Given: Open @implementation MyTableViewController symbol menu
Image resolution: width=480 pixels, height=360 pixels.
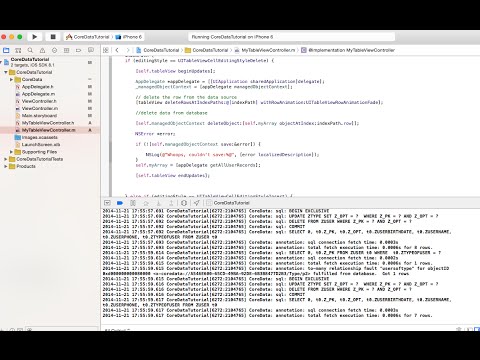Looking at the screenshot, I should (348, 50).
